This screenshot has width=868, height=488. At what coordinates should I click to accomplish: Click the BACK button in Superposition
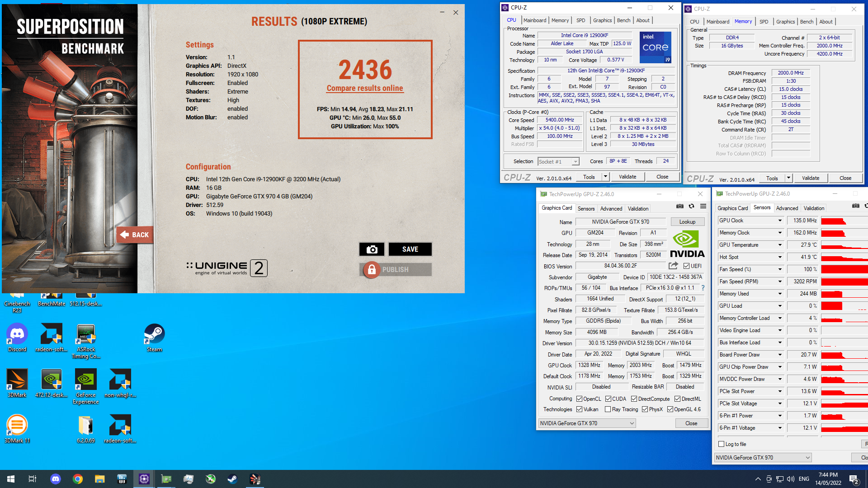[x=135, y=235]
